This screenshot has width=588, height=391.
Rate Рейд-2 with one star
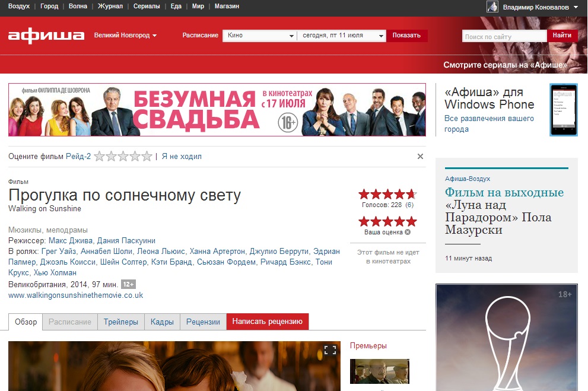click(99, 156)
